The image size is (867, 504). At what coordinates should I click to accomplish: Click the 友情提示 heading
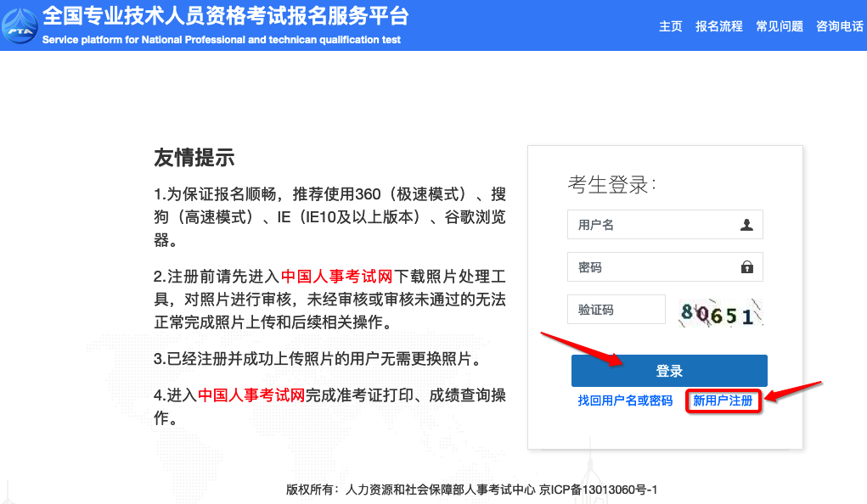click(x=194, y=158)
